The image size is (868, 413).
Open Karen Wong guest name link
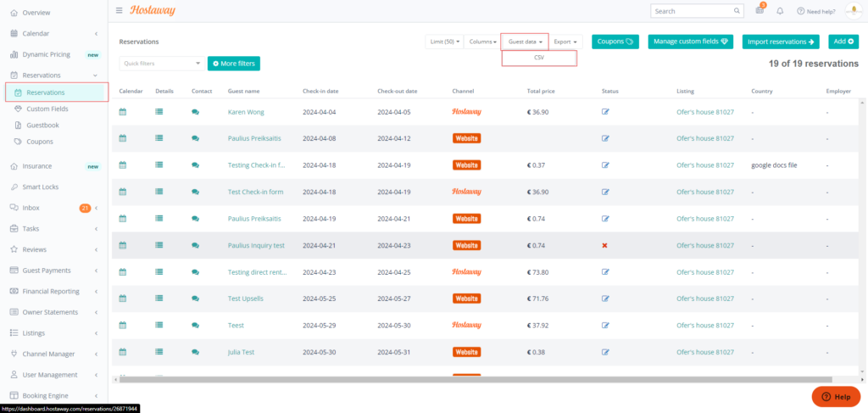(x=246, y=112)
